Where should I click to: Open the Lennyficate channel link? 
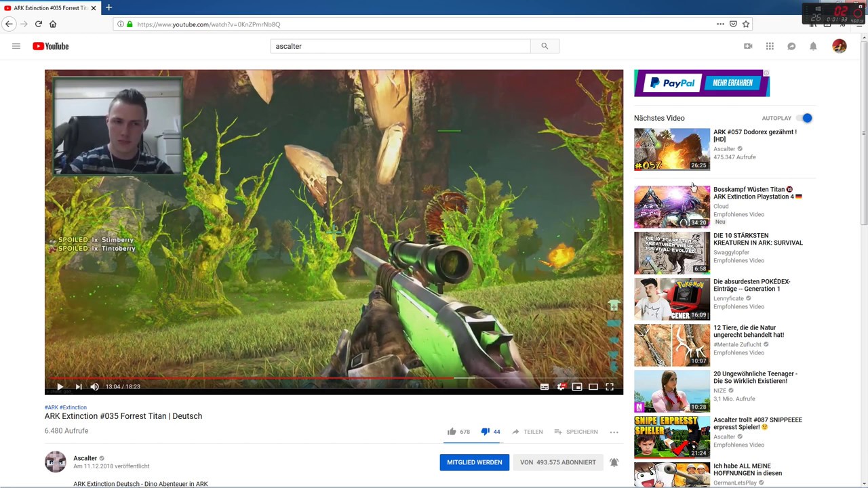pyautogui.click(x=729, y=298)
